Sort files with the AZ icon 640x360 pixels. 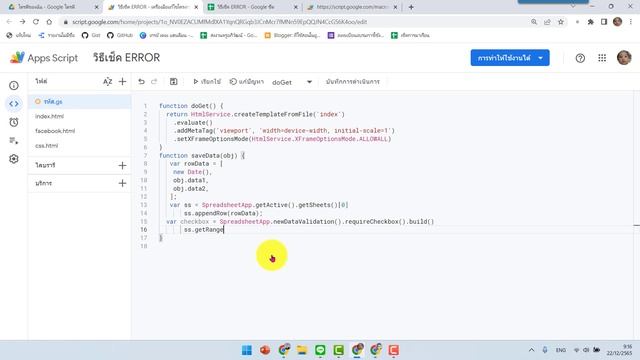(x=107, y=82)
